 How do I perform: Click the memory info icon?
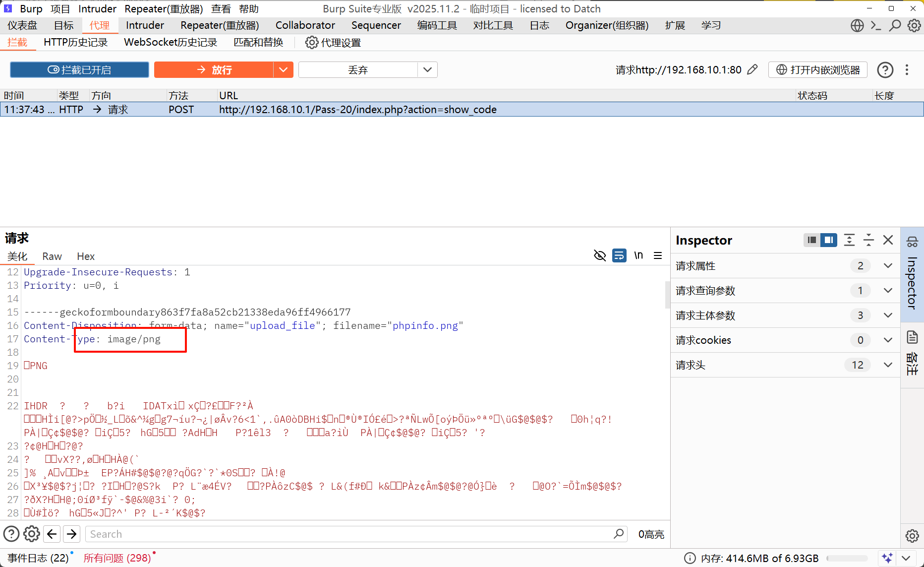(x=690, y=558)
